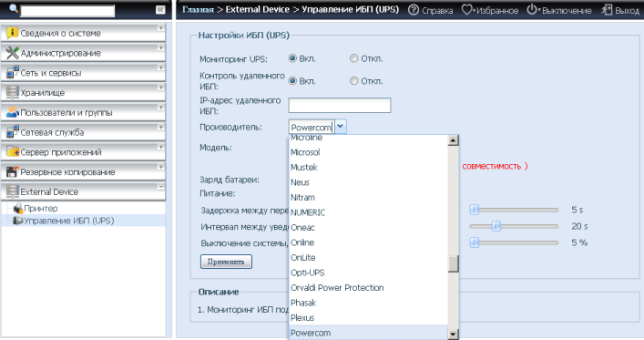644x340 pixels.
Task: Click the 5 % shutdown slider handle
Action: pyautogui.click(x=475, y=242)
